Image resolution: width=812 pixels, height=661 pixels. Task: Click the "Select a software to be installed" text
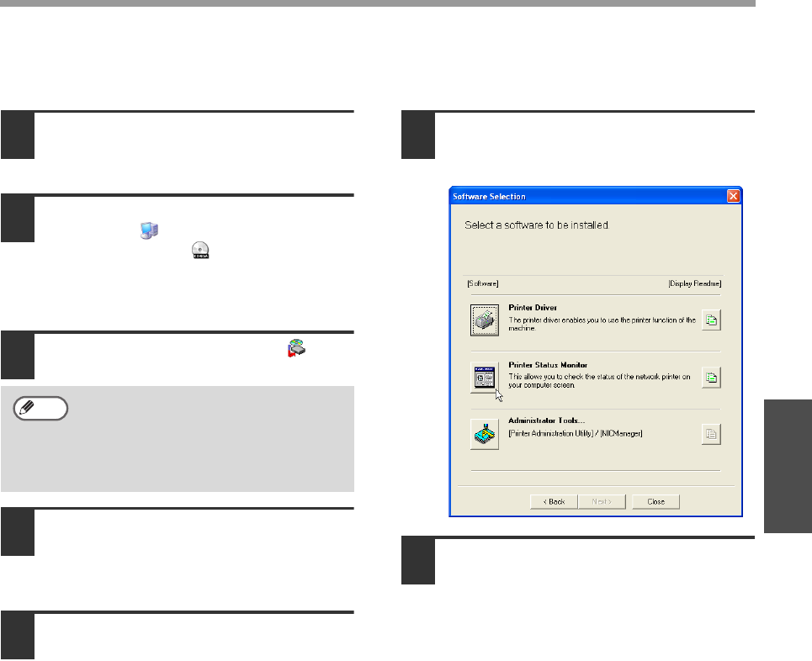pos(537,225)
